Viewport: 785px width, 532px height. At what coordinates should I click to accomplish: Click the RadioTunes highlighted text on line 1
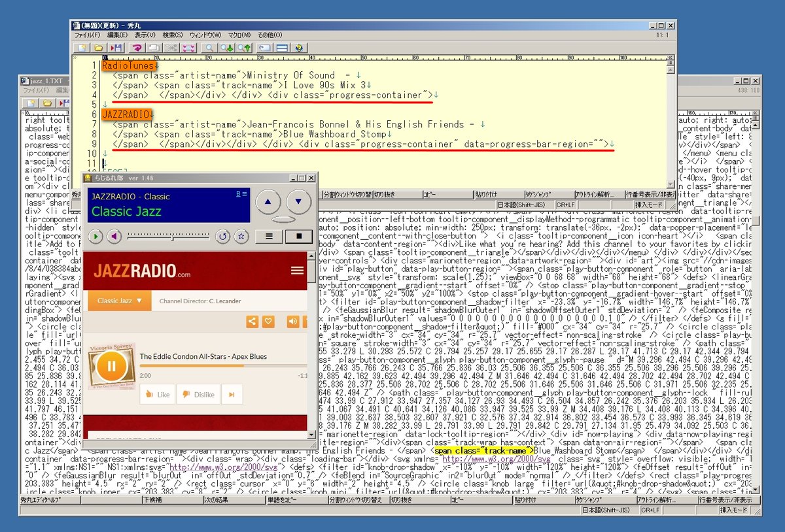[x=128, y=65]
